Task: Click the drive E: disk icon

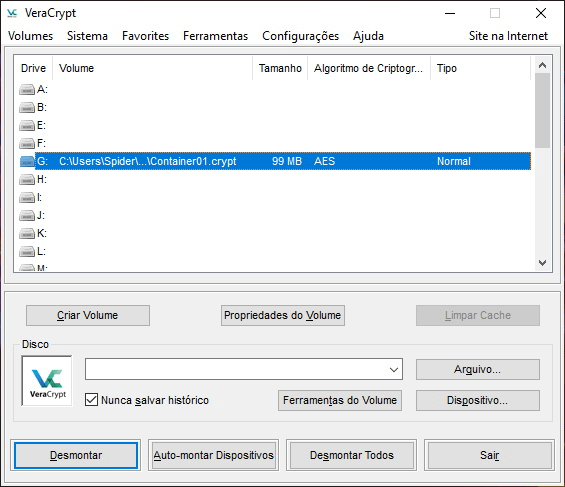Action: [27, 125]
